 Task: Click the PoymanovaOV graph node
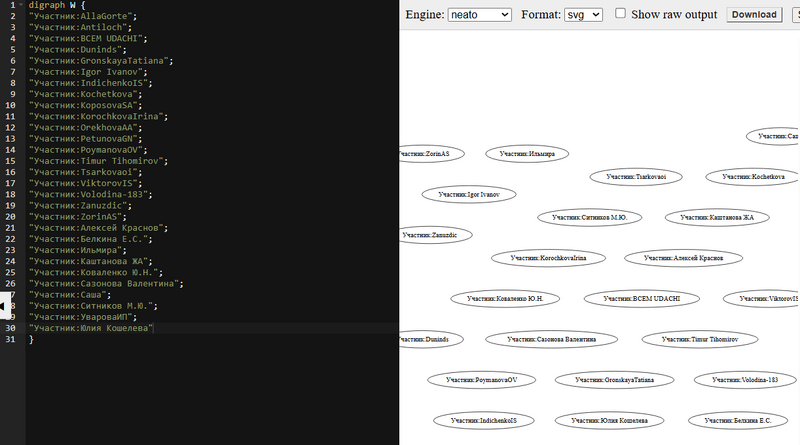point(481,380)
